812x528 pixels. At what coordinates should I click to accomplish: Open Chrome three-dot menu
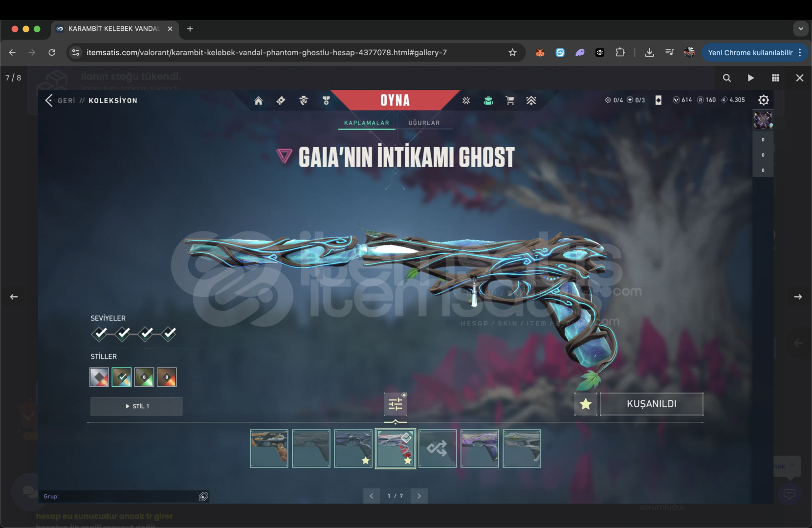click(x=800, y=52)
